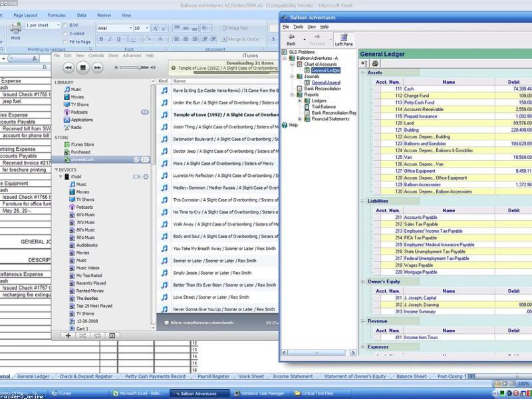This screenshot has width=532, height=399.
Task: Go Back in Balloon Adventures toolbar
Action: tap(291, 40)
